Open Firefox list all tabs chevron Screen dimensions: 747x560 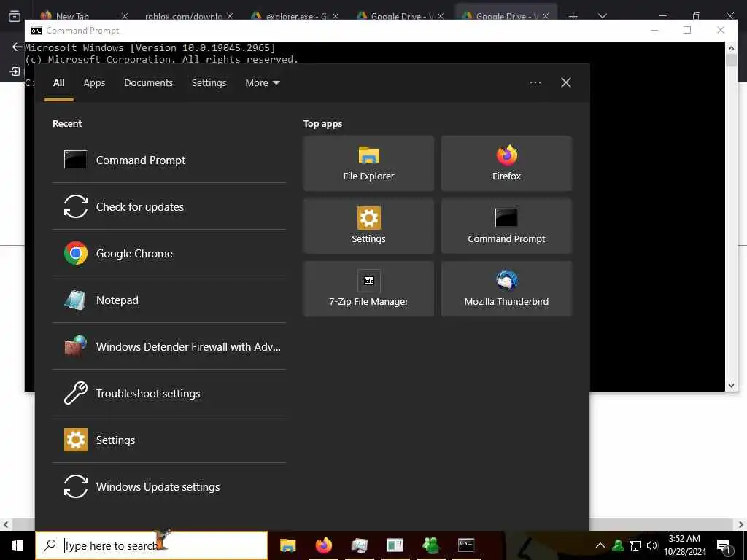click(x=602, y=16)
